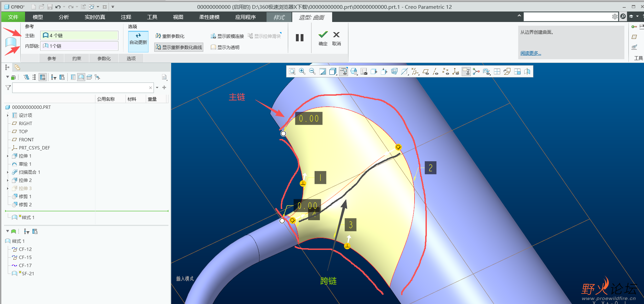Expand the 拉伸 1 feature node
Screen dimensions: 644x304
(8, 156)
